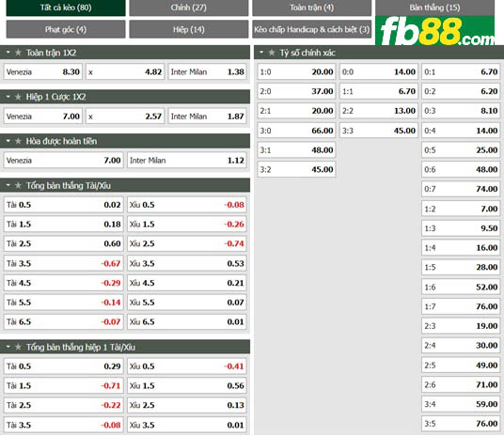Star the Tổng bàn thắng hiệp 1 section

point(18,347)
